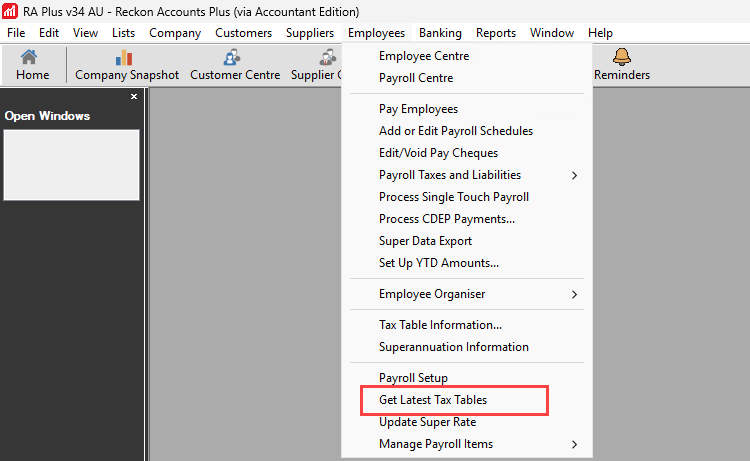Open the Reports menu
Viewport: 750px width, 461px height.
[x=496, y=33]
